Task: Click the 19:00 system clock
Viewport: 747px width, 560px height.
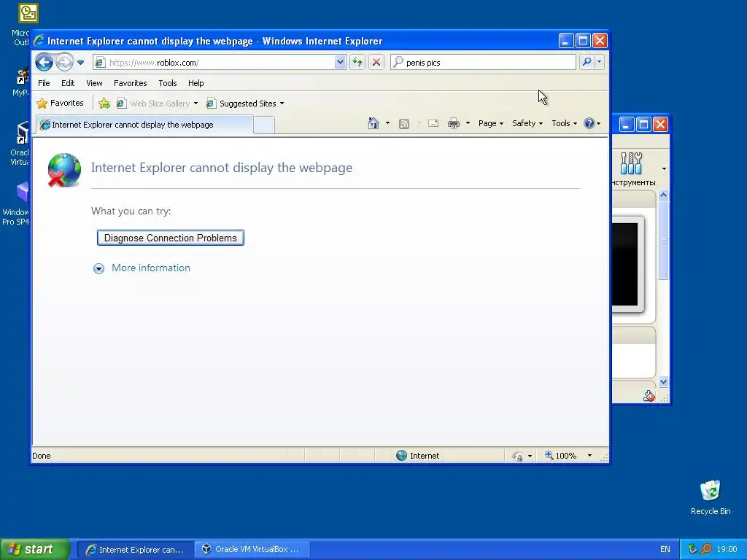Action: (x=727, y=550)
